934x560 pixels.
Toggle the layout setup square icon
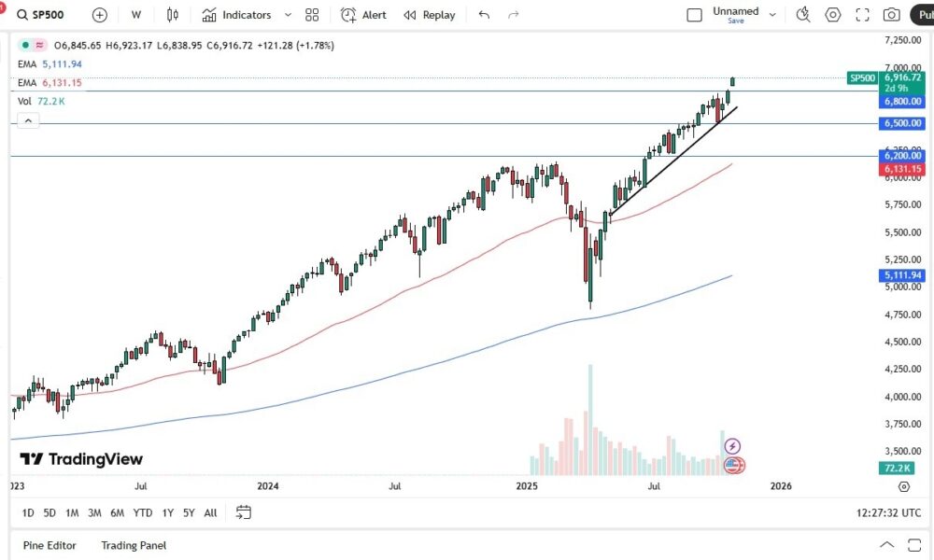pyautogui.click(x=694, y=15)
